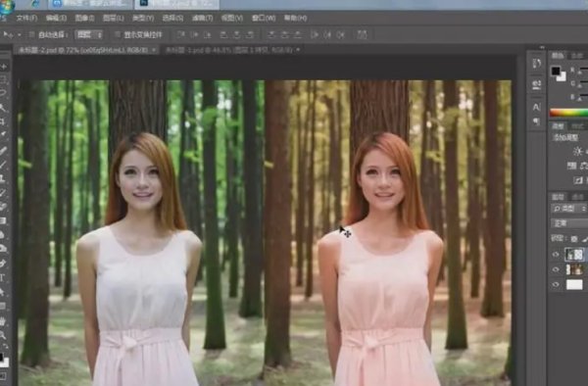Open the 图层 auto-select target dropdown
Screen dimensions: 588x386
click(x=89, y=35)
